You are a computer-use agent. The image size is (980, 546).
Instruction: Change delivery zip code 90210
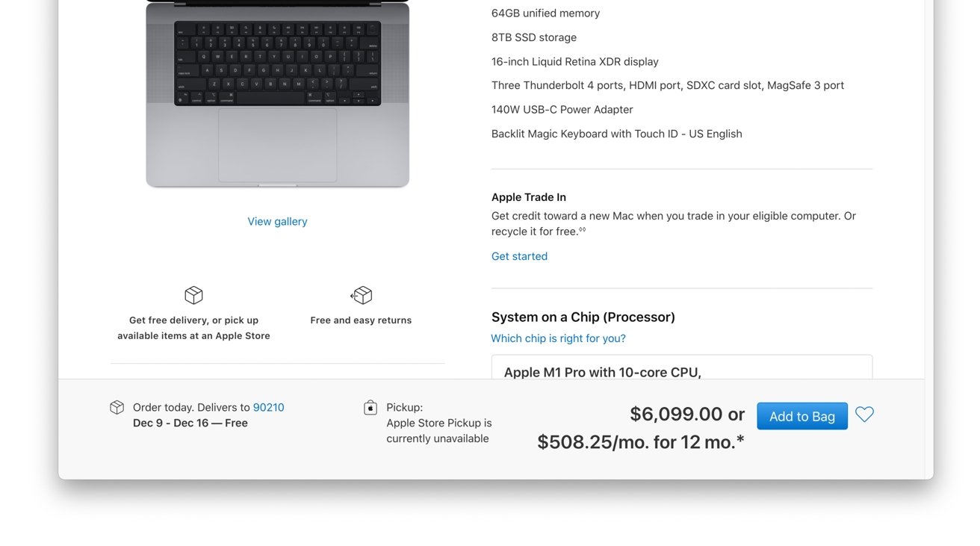coord(268,407)
